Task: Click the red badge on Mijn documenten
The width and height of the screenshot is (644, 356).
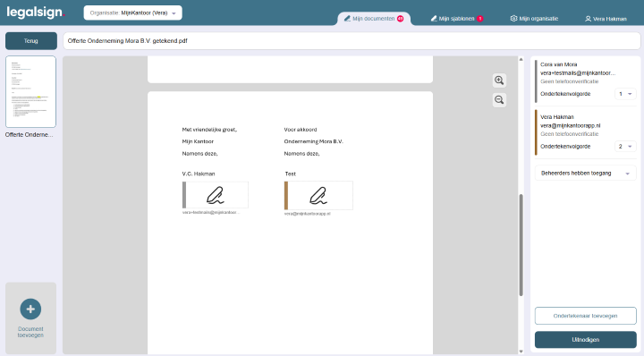Action: point(400,19)
